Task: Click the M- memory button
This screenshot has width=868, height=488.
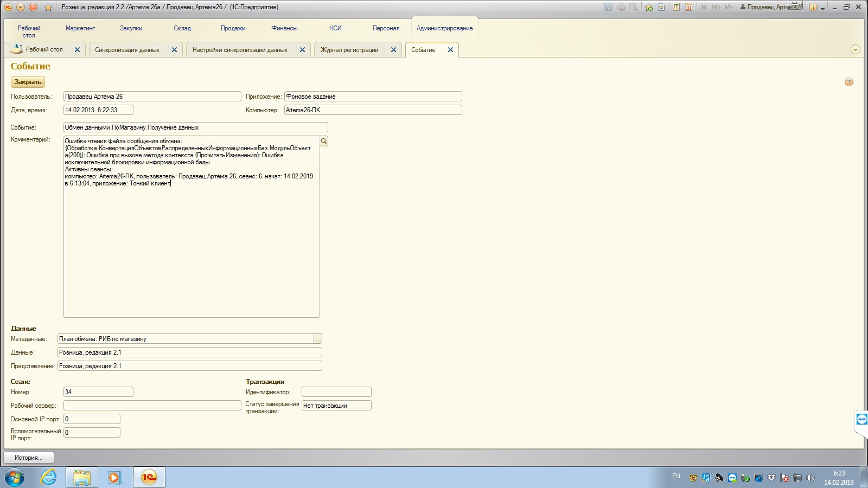Action: [x=729, y=7]
